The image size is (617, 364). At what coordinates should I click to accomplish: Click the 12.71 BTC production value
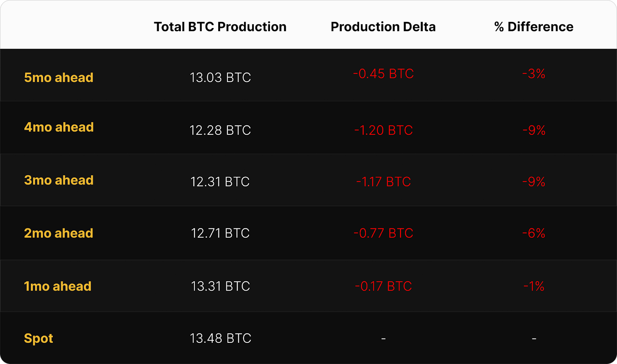220,233
